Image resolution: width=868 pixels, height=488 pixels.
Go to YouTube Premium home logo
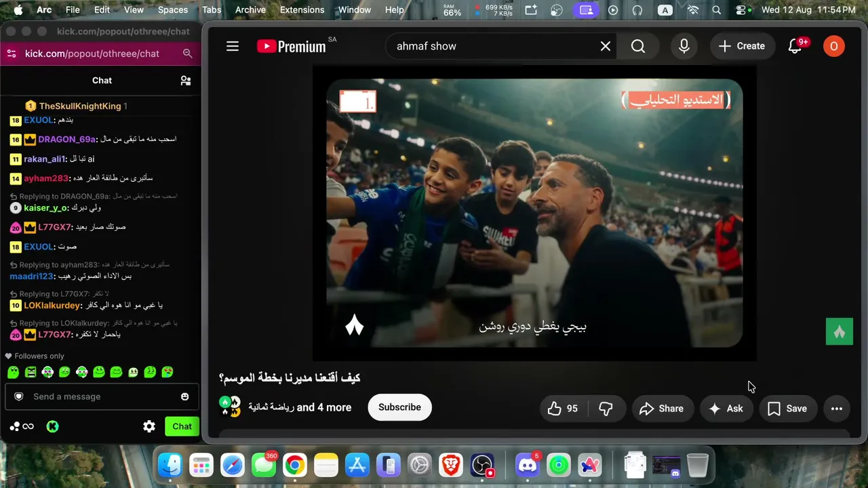[x=292, y=46]
